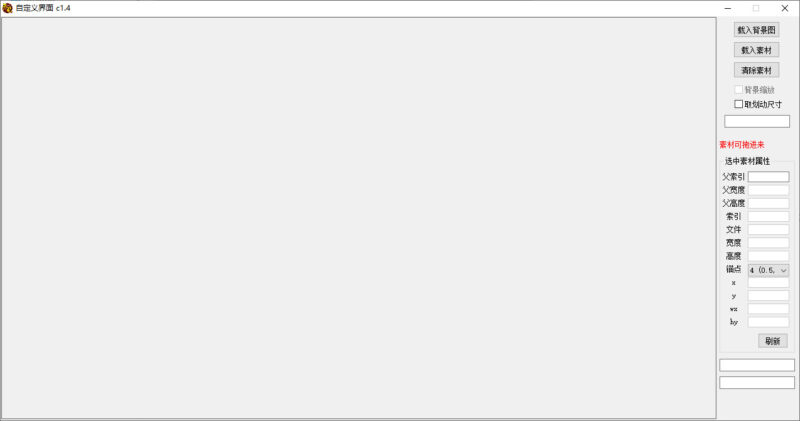
Task: Click the 清除素材 button
Action: click(x=756, y=70)
